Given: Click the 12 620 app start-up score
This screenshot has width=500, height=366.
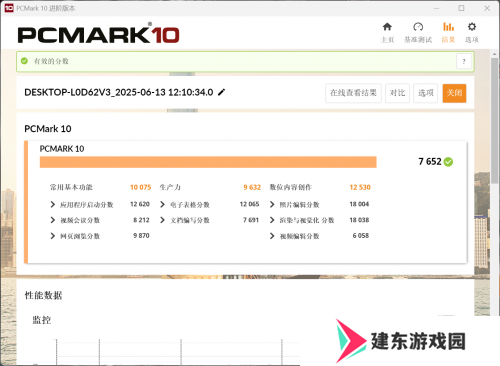Looking at the screenshot, I should (140, 204).
